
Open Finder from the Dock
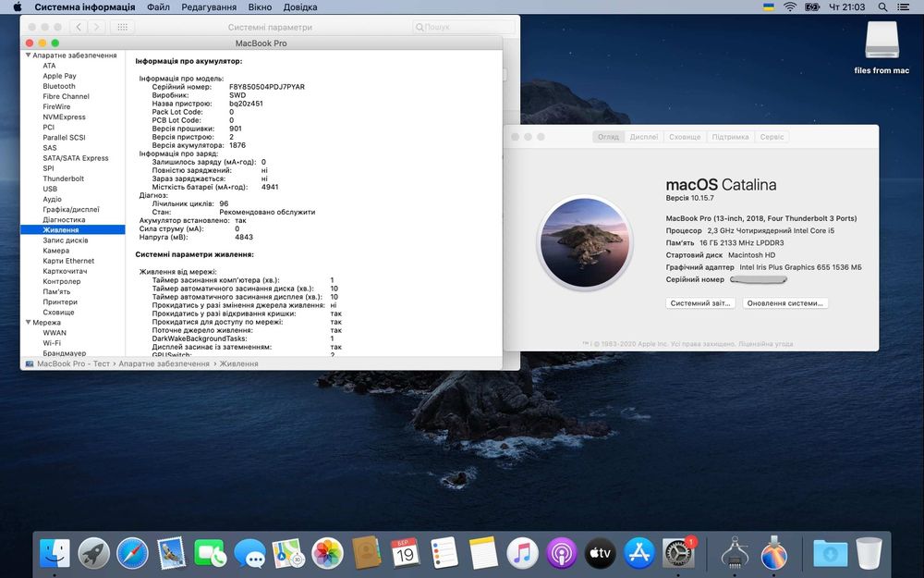click(x=55, y=554)
